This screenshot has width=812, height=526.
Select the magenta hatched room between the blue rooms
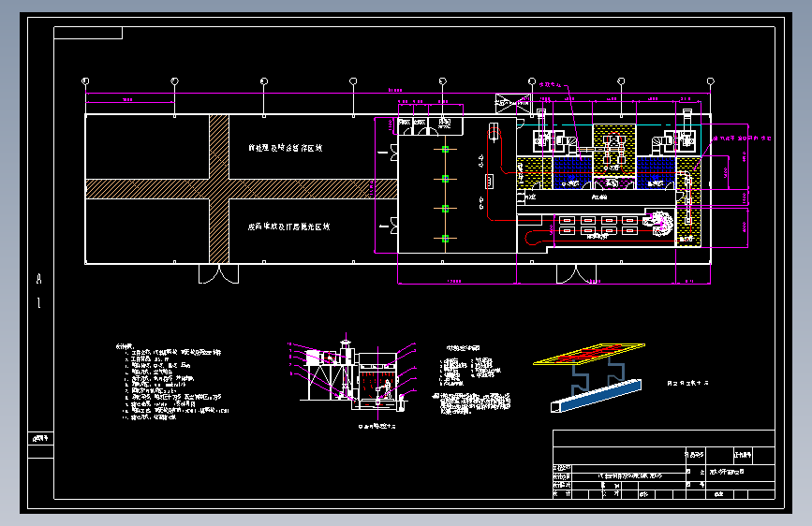613,183
